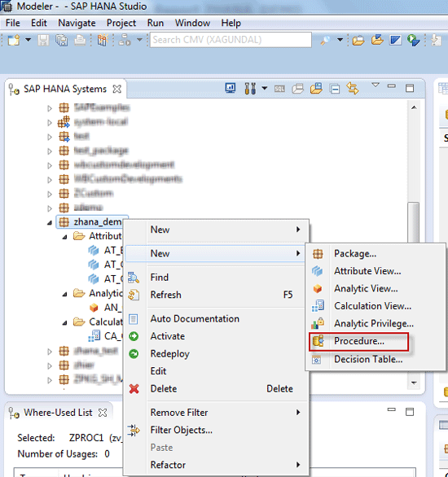The image size is (448, 477).
Task: Collapse the Analytic Views folder
Action: coord(64,294)
